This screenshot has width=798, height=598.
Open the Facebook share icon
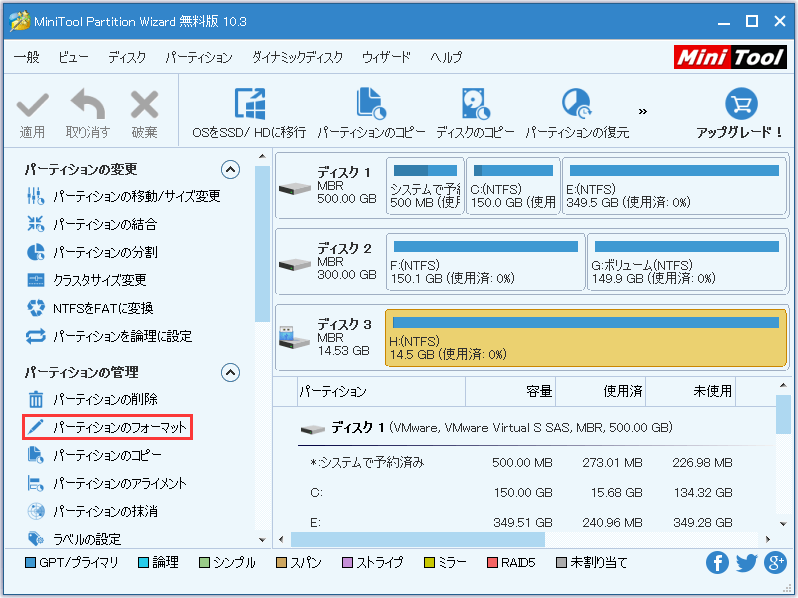point(717,563)
